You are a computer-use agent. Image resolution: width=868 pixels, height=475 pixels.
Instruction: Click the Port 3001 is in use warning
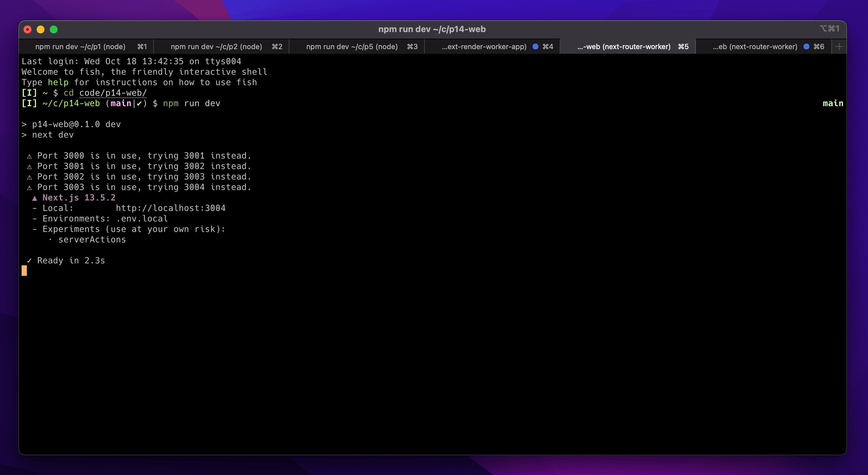tap(139, 166)
